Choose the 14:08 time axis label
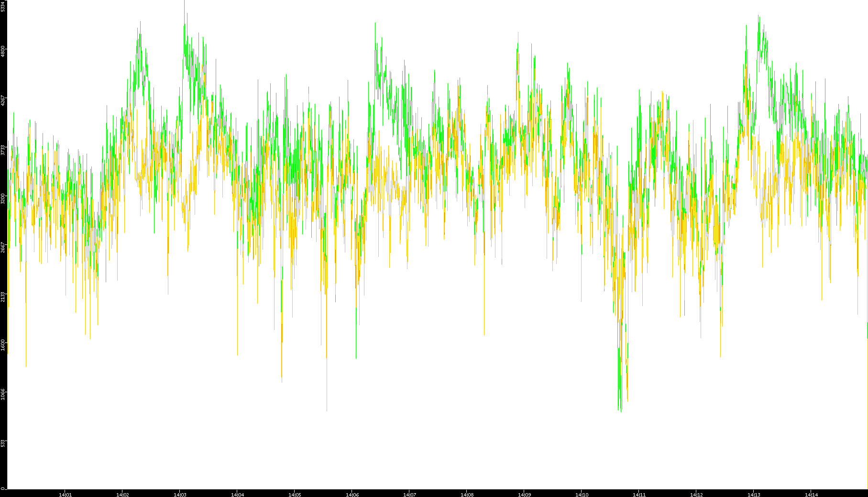868x497 pixels. [467, 495]
